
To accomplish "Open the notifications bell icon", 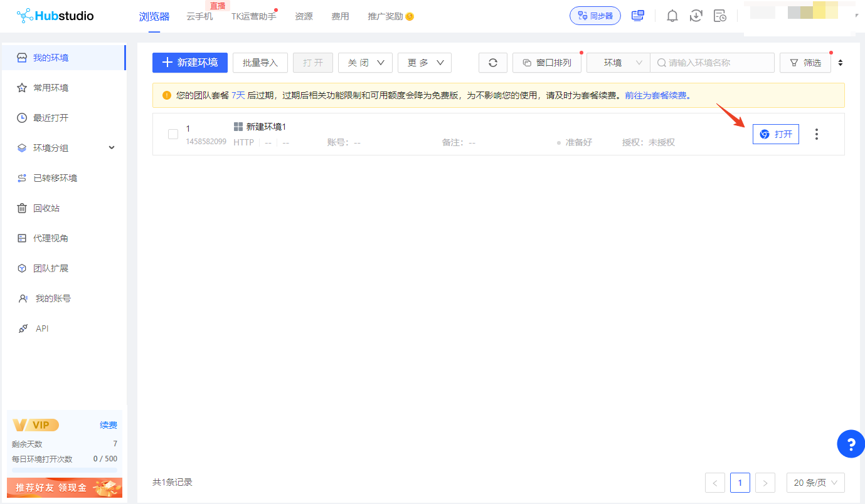I will click(x=672, y=16).
